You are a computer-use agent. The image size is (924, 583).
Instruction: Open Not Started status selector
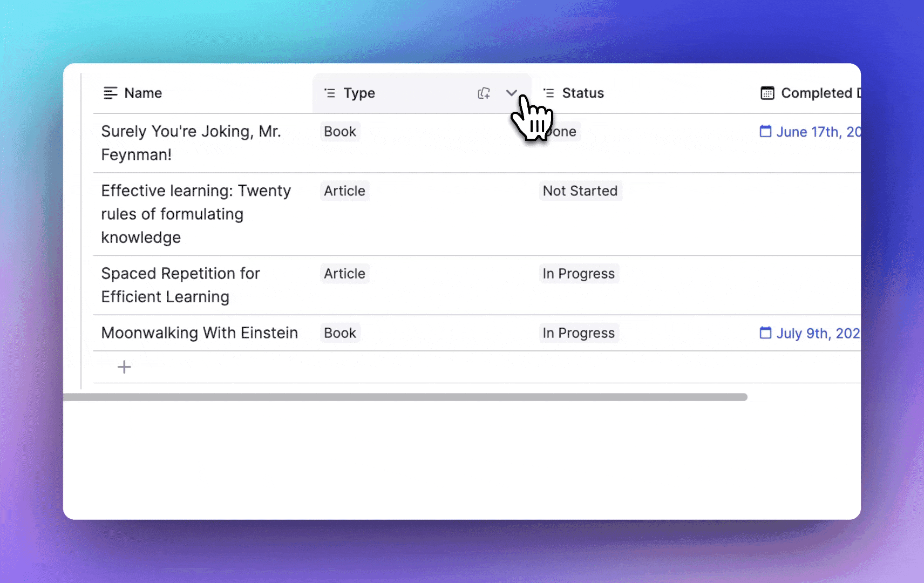point(580,191)
